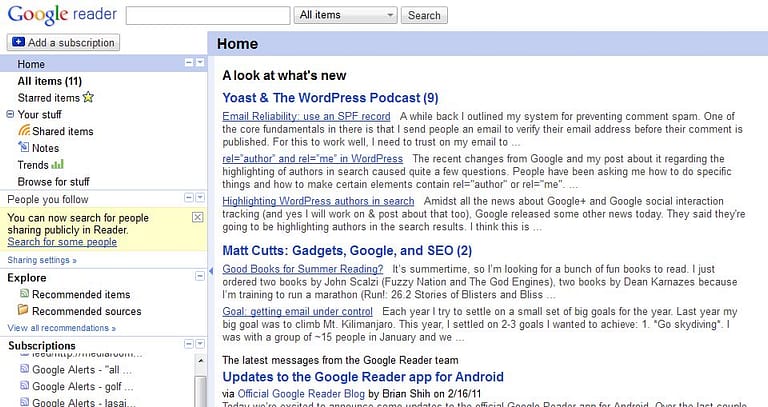Open Highlighting WordPress authors in search

pos(318,201)
